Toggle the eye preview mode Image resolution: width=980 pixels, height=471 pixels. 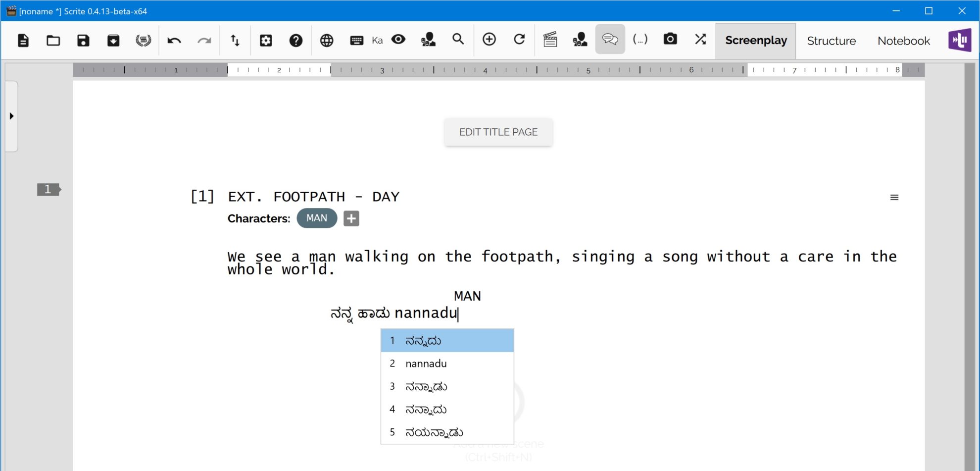(x=398, y=40)
